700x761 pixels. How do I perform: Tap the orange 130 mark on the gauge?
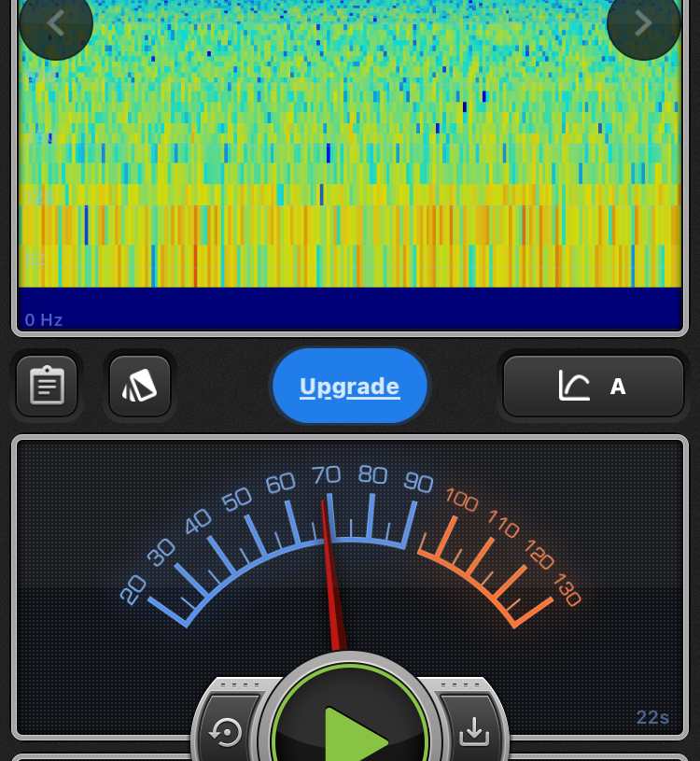pyautogui.click(x=567, y=590)
